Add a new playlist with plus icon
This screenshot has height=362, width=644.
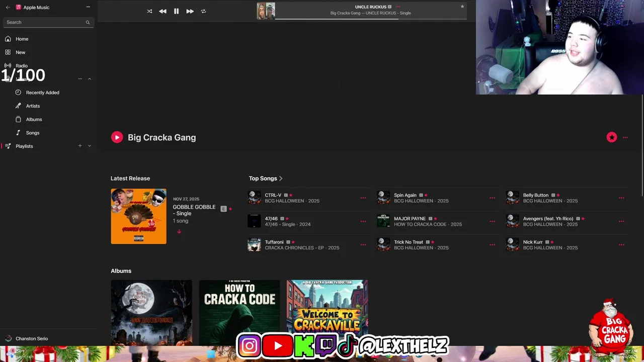[x=79, y=146]
